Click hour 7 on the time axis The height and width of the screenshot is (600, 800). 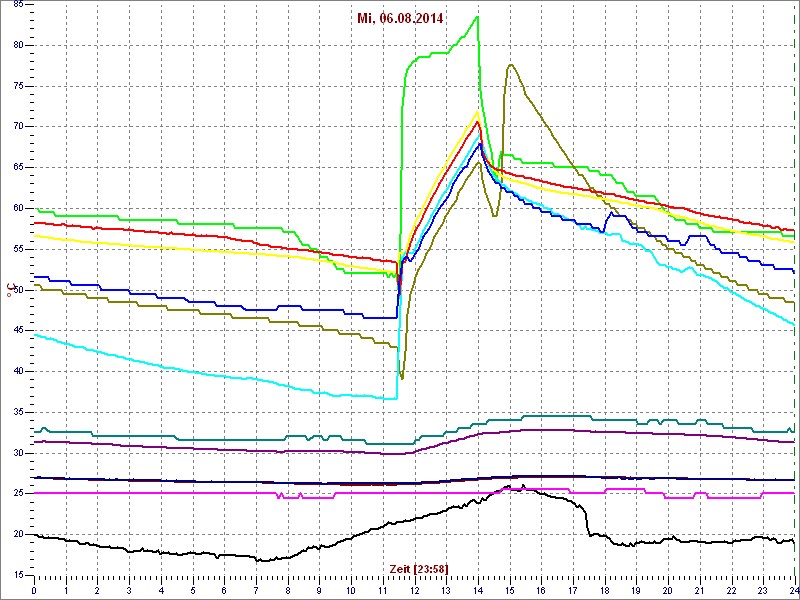256,590
